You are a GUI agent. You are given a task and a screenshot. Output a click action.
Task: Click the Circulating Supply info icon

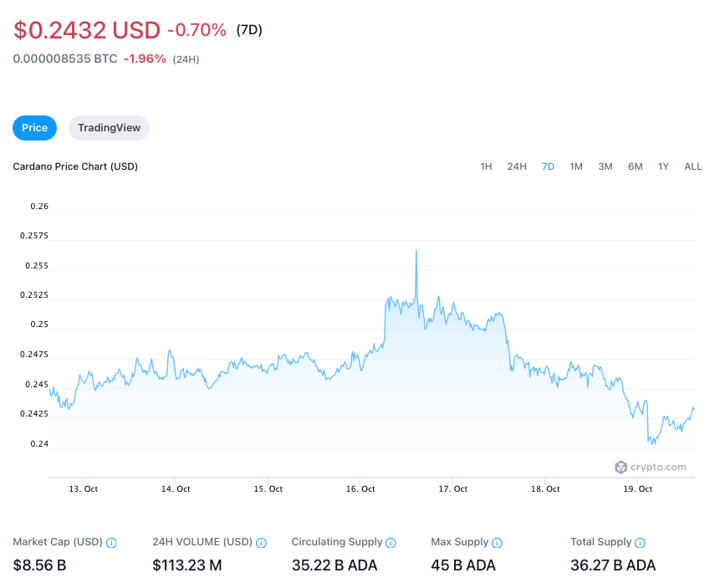(x=391, y=543)
